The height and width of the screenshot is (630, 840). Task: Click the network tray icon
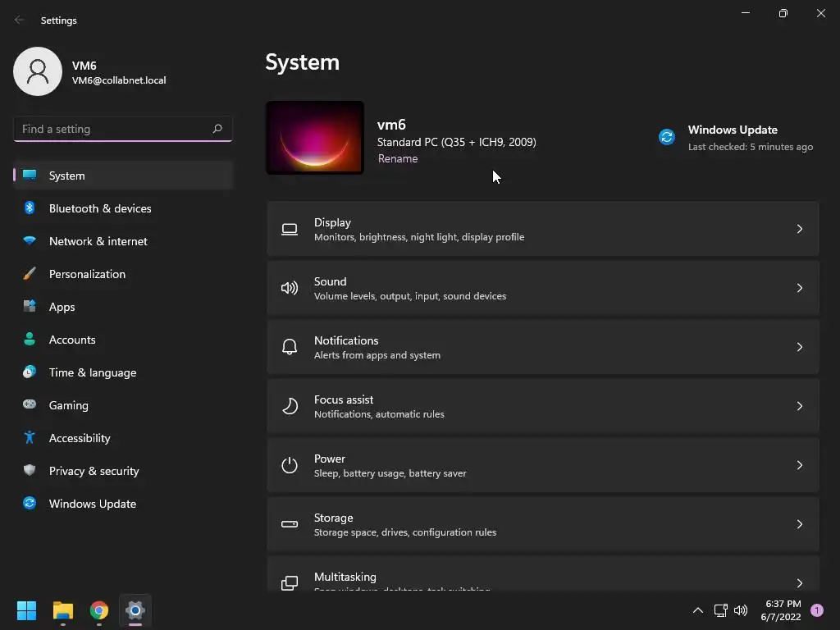720,610
